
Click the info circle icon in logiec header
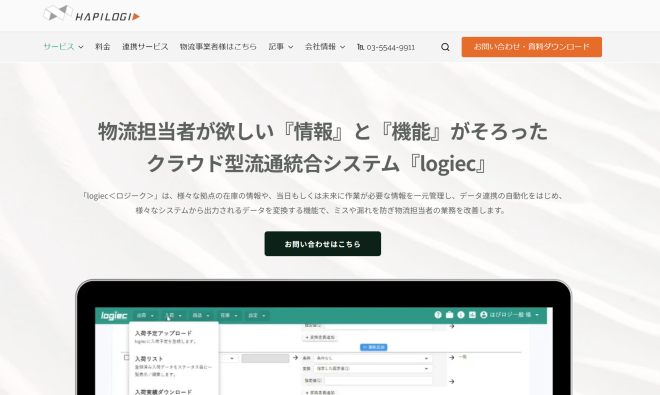pos(461,315)
